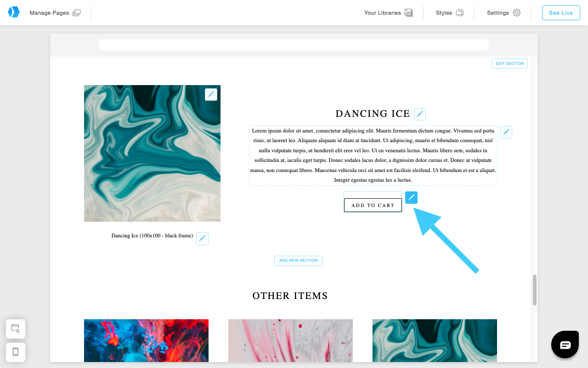Open Manage Pages menu
Image resolution: width=588 pixels, height=368 pixels.
[55, 13]
